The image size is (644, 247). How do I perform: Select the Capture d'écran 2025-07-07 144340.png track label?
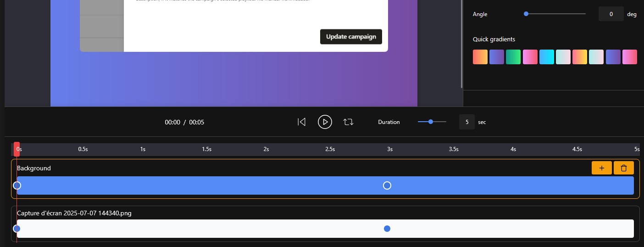point(74,213)
